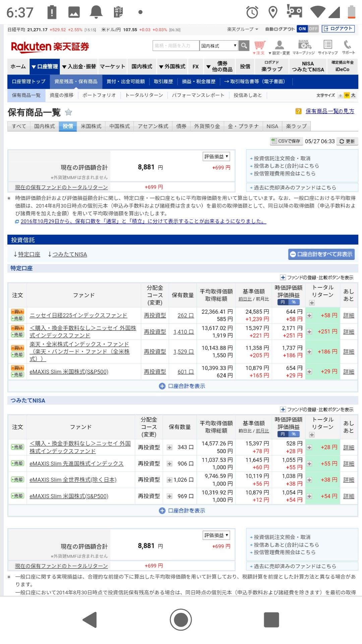Image resolution: width=362 pixels, height=644 pixels.
Task: Open 詳細 for eMAXIS Slim 先進国株式インデックス
Action: [x=349, y=464]
